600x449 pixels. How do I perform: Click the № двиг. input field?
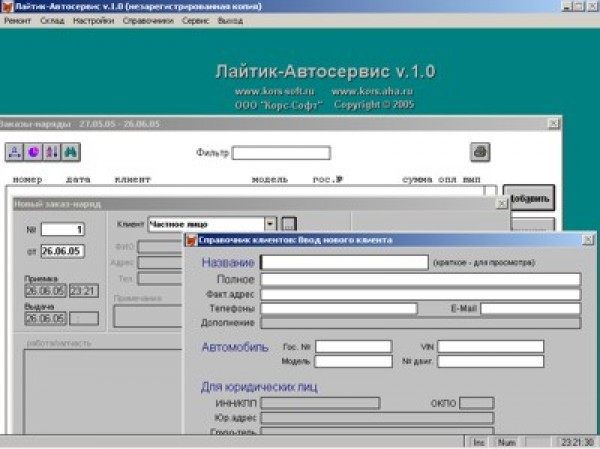point(491,361)
